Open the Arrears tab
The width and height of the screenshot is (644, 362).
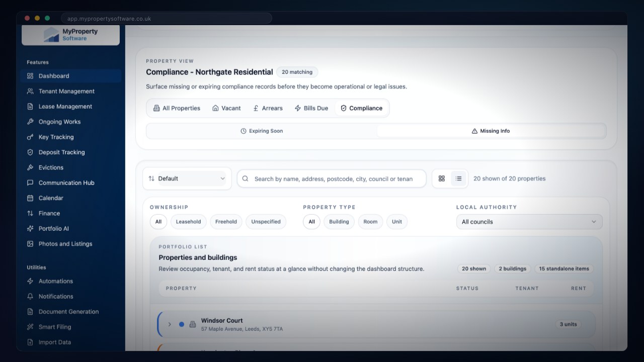268,108
